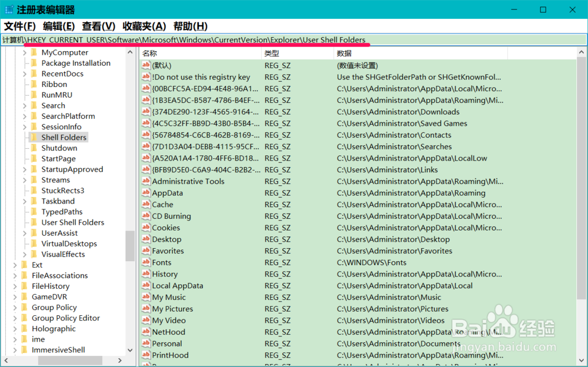This screenshot has height=367, width=588.
Task: Click the string icon beside My Music value
Action: pyautogui.click(x=146, y=297)
